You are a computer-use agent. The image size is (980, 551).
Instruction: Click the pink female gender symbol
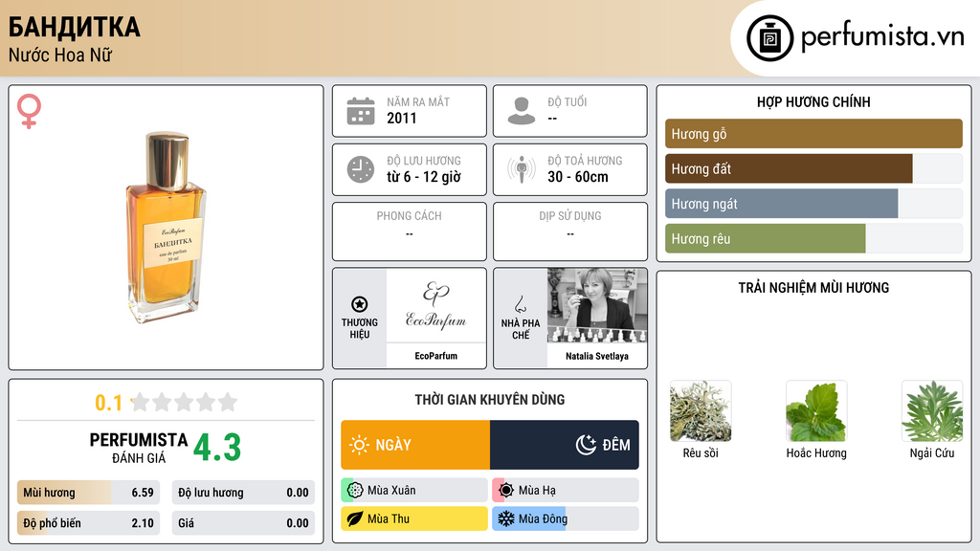click(x=29, y=111)
